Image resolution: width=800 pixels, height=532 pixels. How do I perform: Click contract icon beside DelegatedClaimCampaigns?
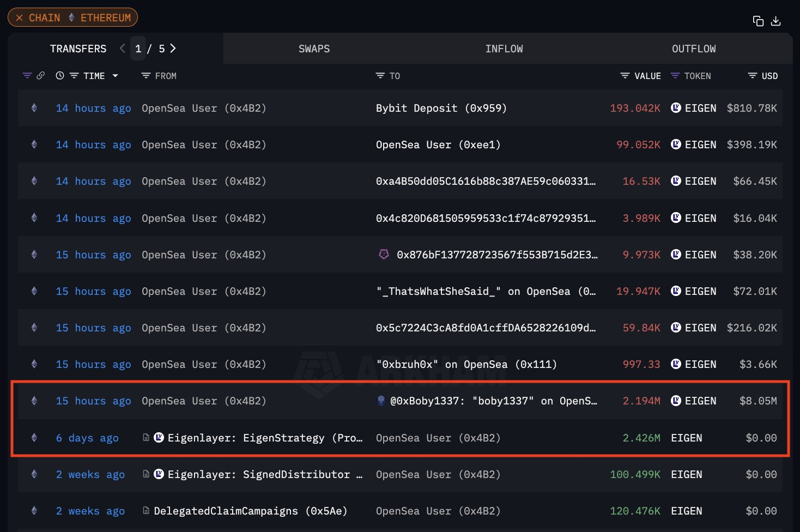(146, 511)
